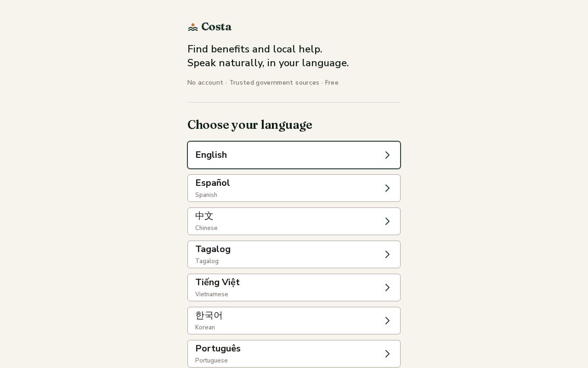Image resolution: width=588 pixels, height=368 pixels.
Task: Click the Vietnamese subtitle label
Action: point(212,294)
